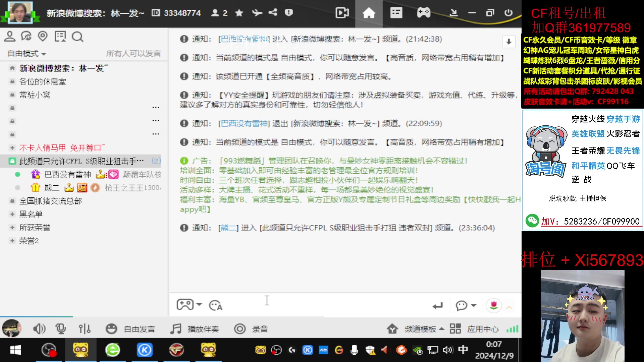Image resolution: width=644 pixels, height=362 pixels.
Task: Click the user avatar in bottom bar
Action: pyautogui.click(x=11, y=328)
